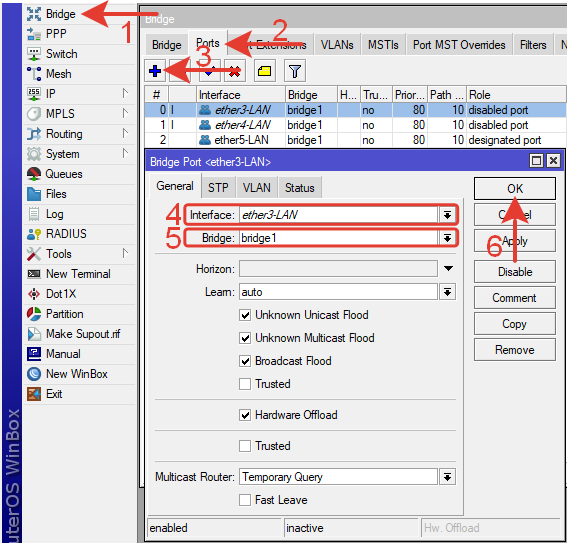
Task: Open the Bridge menu icon in sidebar
Action: 34,14
